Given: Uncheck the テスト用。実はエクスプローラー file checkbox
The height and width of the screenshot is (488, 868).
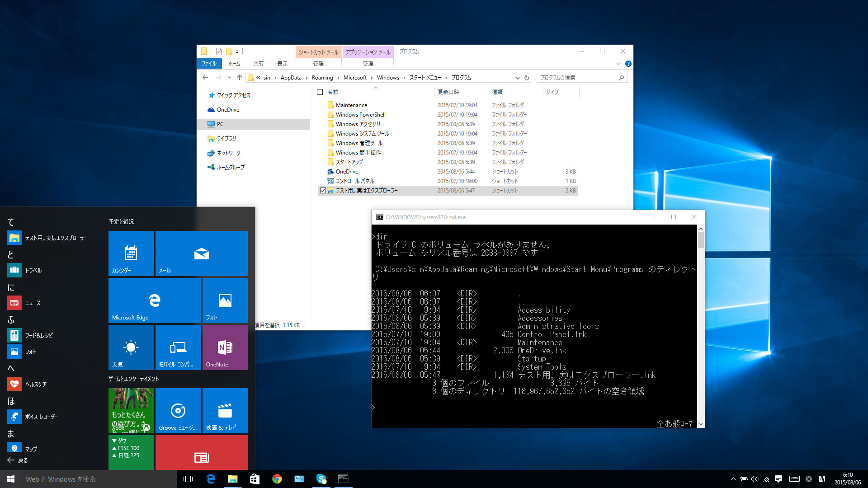Looking at the screenshot, I should (x=323, y=191).
